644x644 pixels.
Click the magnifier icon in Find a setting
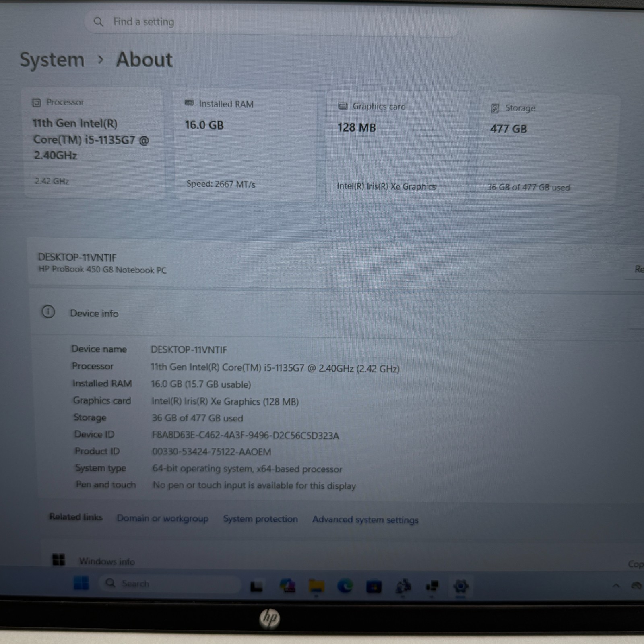(x=98, y=21)
